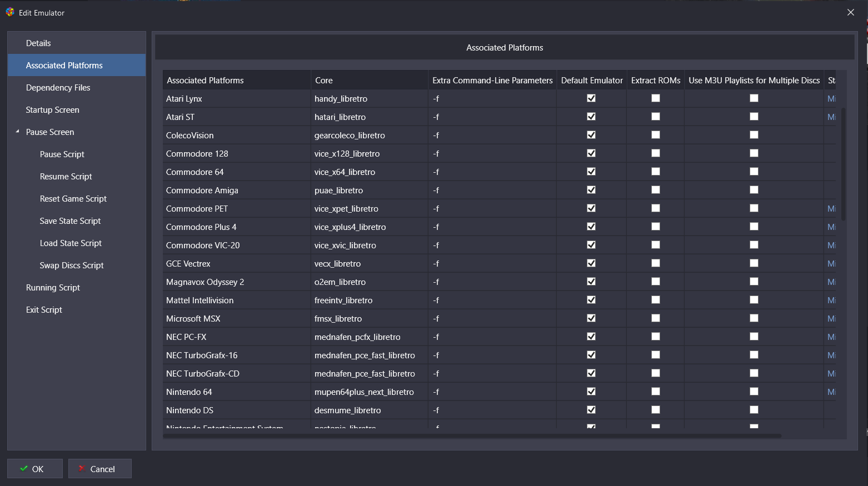Screen dimensions: 868x486
Task: Open Reset Game Script page
Action: tap(73, 199)
